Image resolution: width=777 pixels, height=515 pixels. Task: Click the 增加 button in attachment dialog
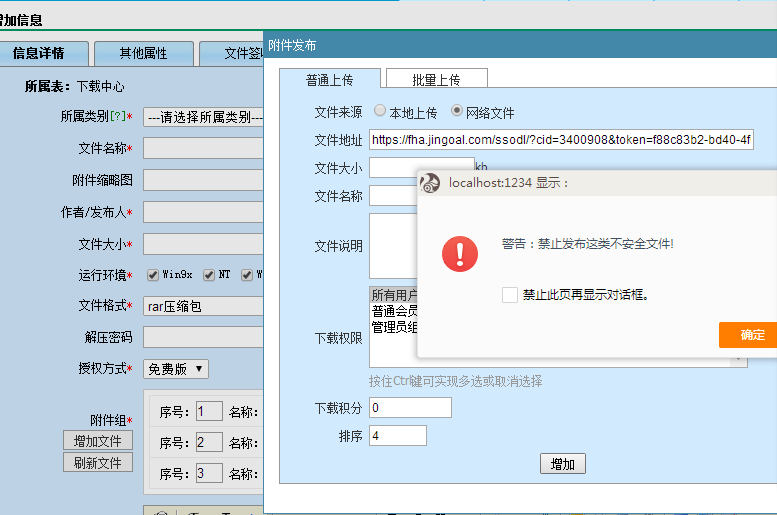click(562, 464)
